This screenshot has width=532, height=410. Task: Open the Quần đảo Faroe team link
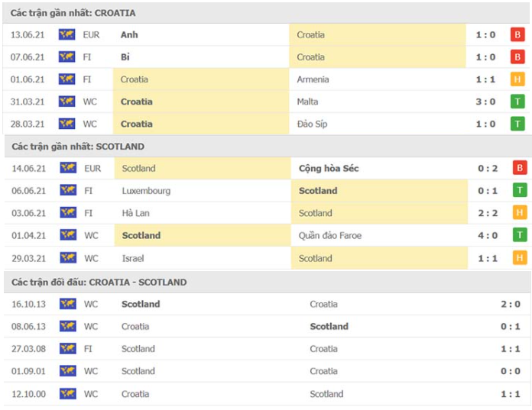tap(329, 236)
